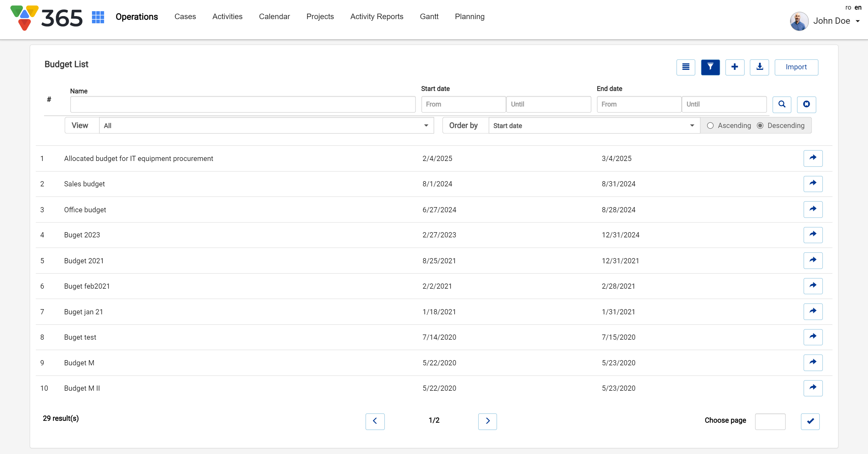Open the apps grid launcher icon
The image size is (868, 454).
(98, 17)
